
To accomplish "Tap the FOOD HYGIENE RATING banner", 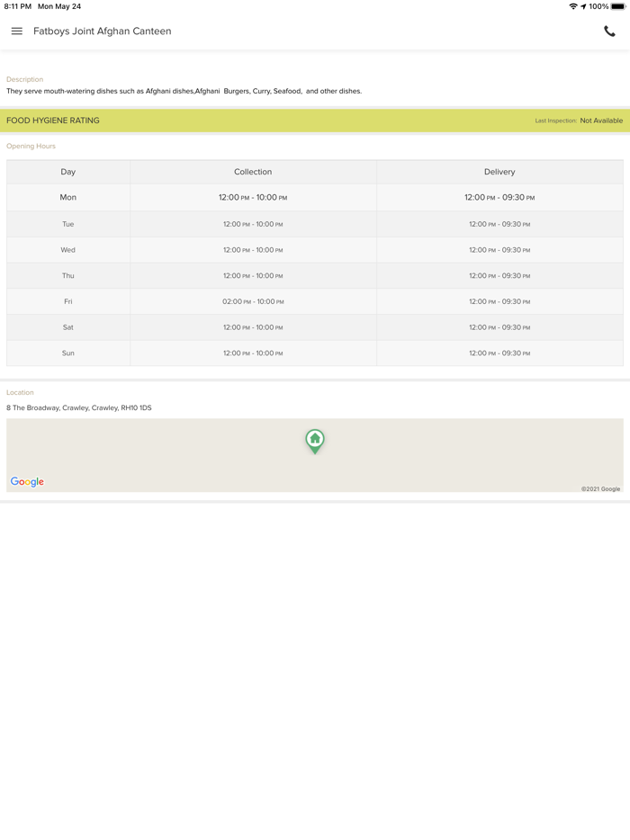I will 315,121.
